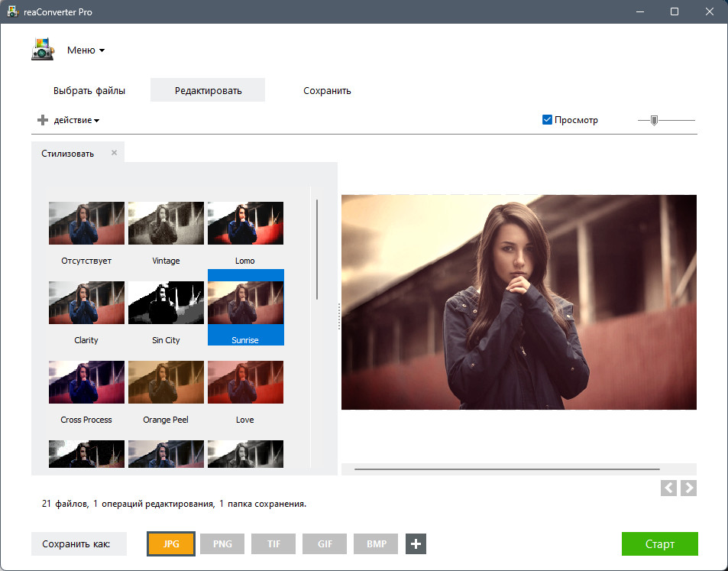Click the dotted panel splitter handle
This screenshot has width=728, height=571.
(339, 316)
